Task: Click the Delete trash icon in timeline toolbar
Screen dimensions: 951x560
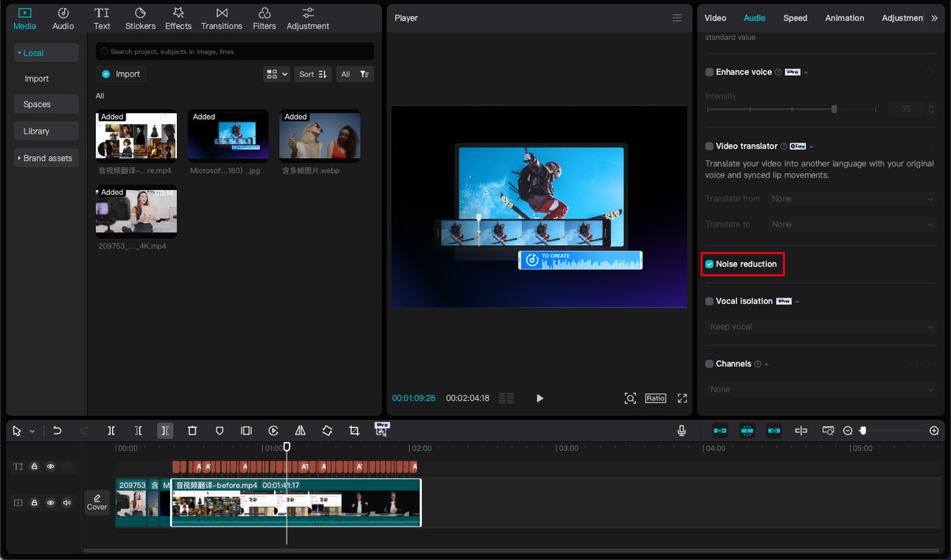Action: [x=192, y=431]
